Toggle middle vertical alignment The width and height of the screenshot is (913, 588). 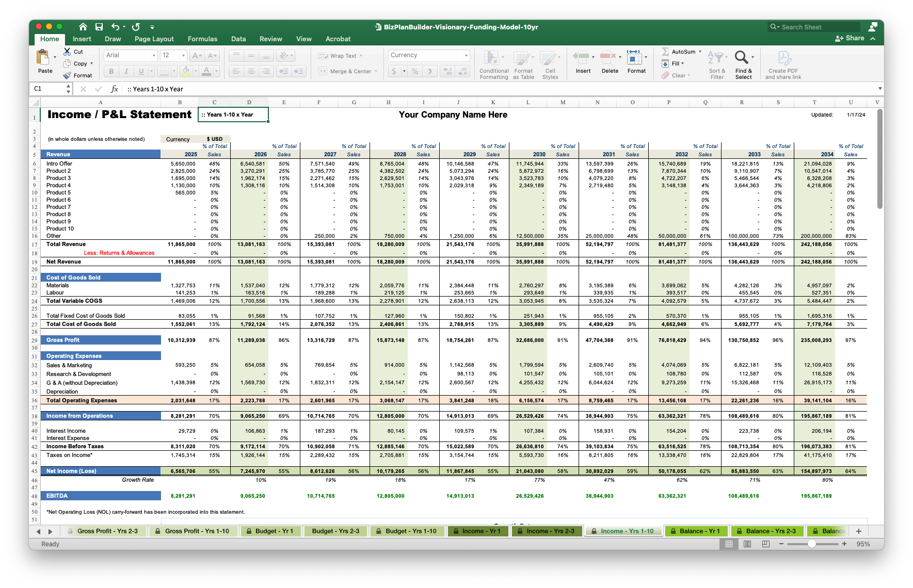(x=251, y=56)
